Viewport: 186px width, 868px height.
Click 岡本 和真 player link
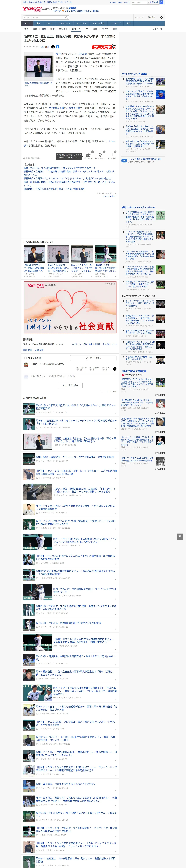(27, 350)
